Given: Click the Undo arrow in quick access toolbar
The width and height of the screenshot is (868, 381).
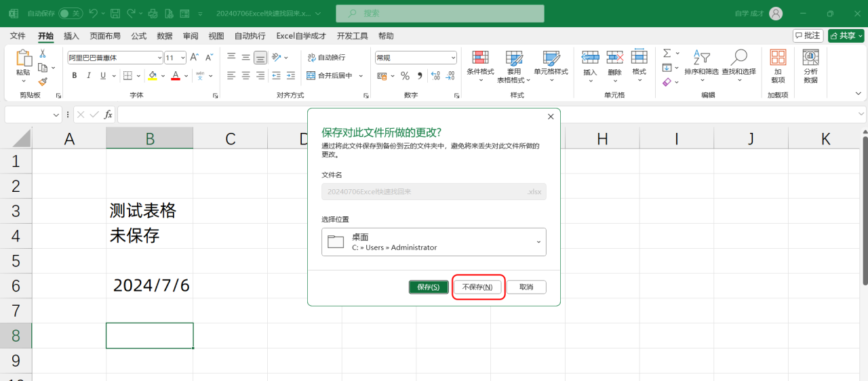Looking at the screenshot, I should [x=94, y=14].
